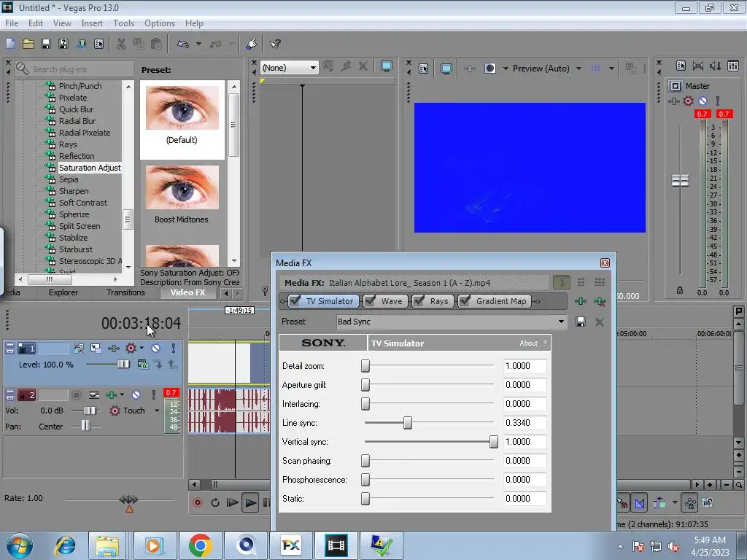Click the Play button in transport

[x=249, y=502]
